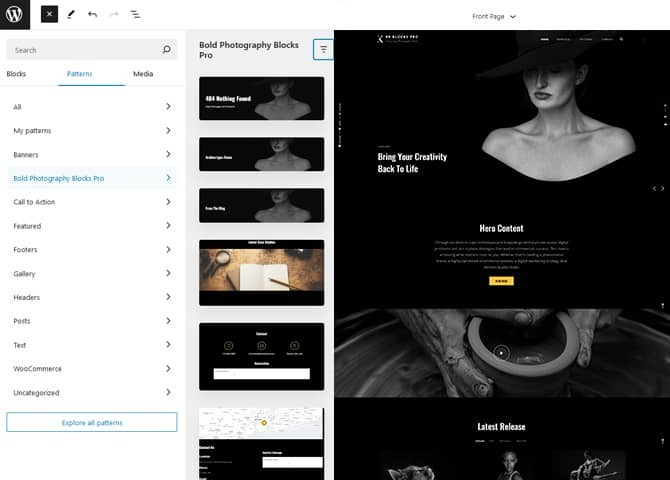This screenshot has height=480, width=670.
Task: Click the yellow hero content button
Action: tap(501, 281)
